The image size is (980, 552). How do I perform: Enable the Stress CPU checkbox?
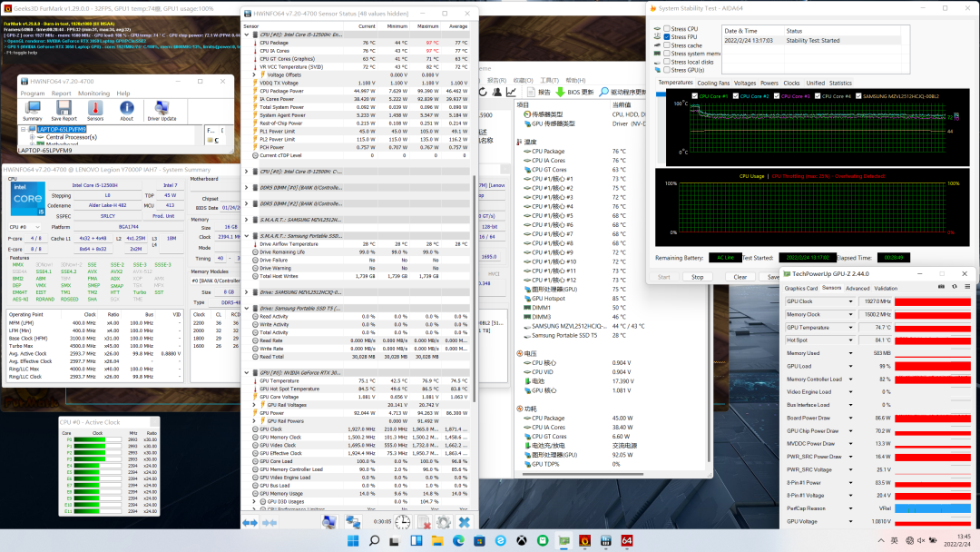[x=668, y=29]
